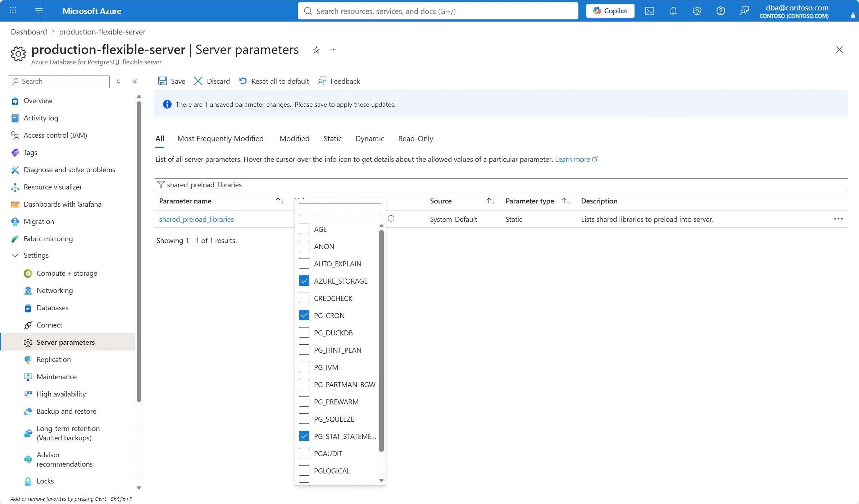Click the Feedback toolbar button

click(339, 81)
